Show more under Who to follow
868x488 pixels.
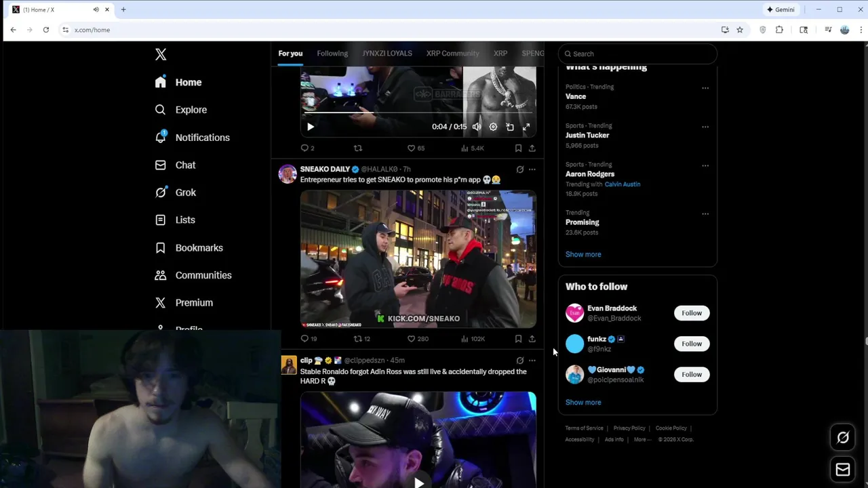pyautogui.click(x=583, y=403)
